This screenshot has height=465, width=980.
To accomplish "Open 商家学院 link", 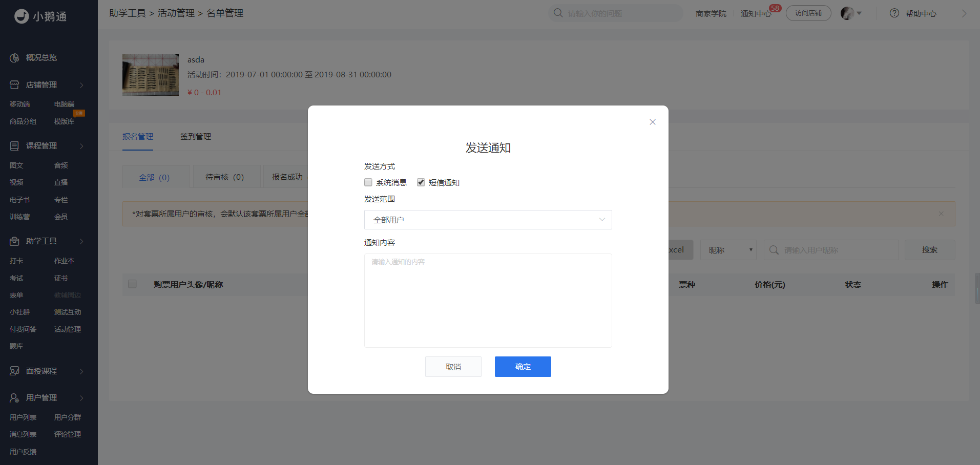I will 711,14.
